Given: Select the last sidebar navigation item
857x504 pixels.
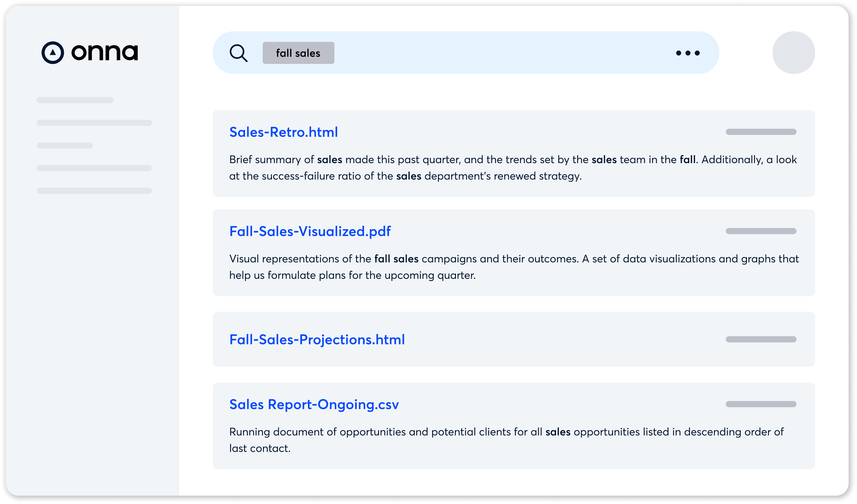Looking at the screenshot, I should (x=94, y=190).
